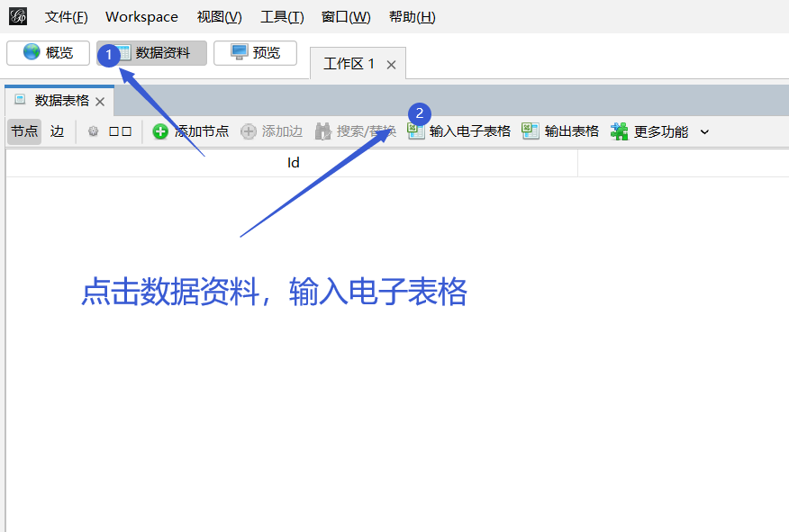Open the 窗口(W) menu
This screenshot has height=532, width=789.
tap(346, 16)
